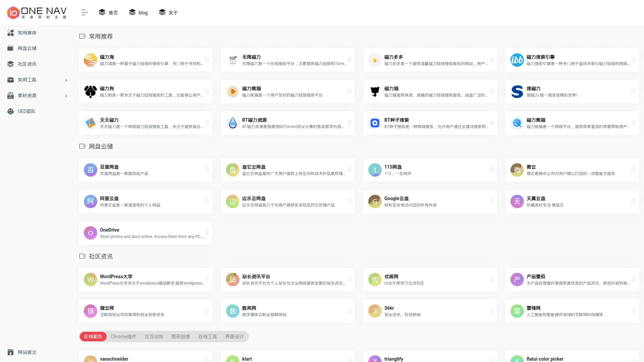Jump to 社区资讯 in the sidebar
644x362 pixels.
[x=27, y=64]
